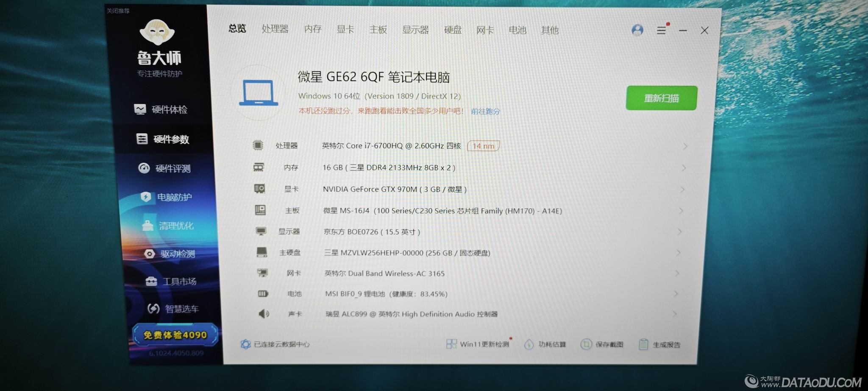Switch to the 其他 tab
The width and height of the screenshot is (868, 391).
click(x=550, y=30)
